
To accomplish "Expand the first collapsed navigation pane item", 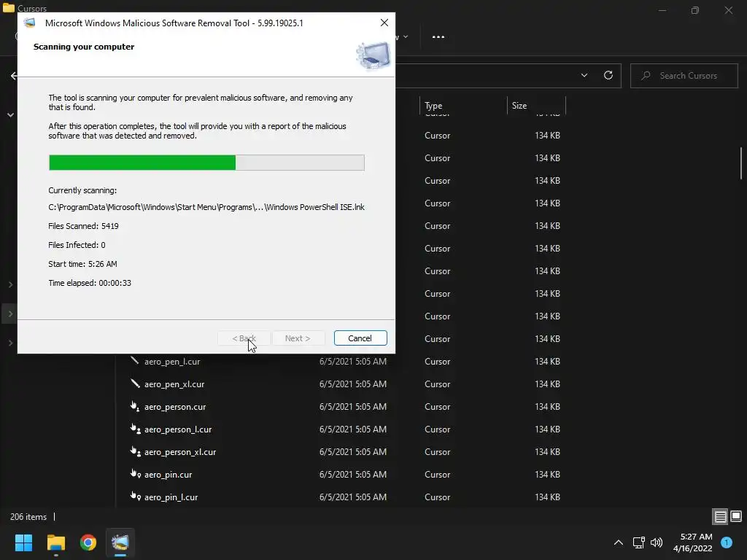I will [10, 284].
